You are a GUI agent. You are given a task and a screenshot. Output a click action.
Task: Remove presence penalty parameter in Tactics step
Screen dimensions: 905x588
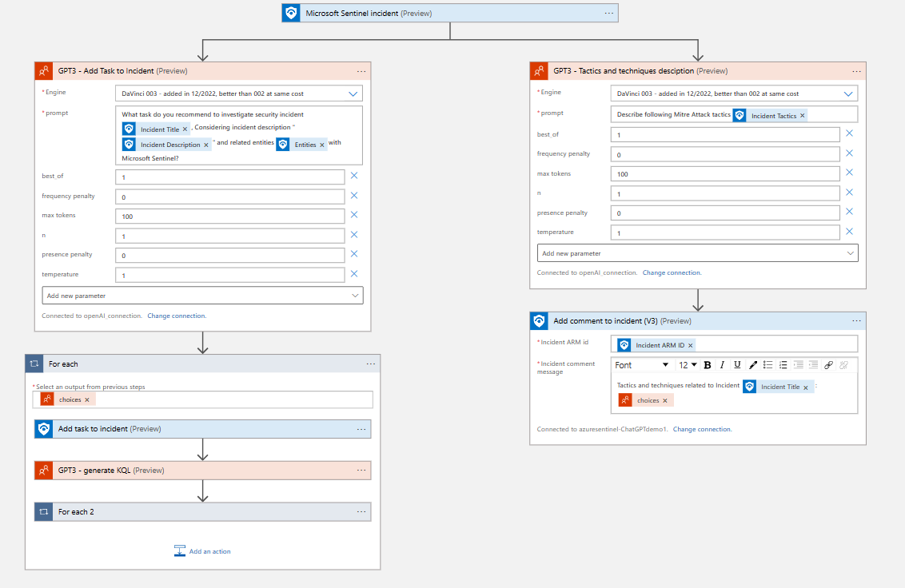point(850,212)
